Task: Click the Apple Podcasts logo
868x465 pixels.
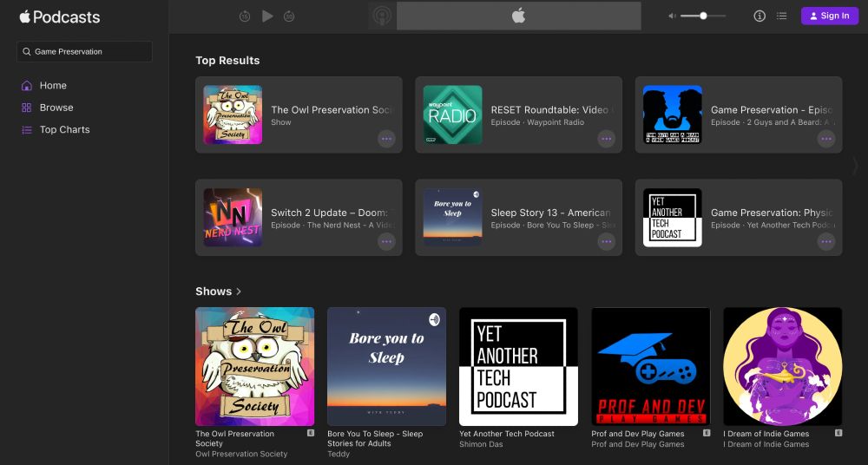Action: (x=60, y=16)
